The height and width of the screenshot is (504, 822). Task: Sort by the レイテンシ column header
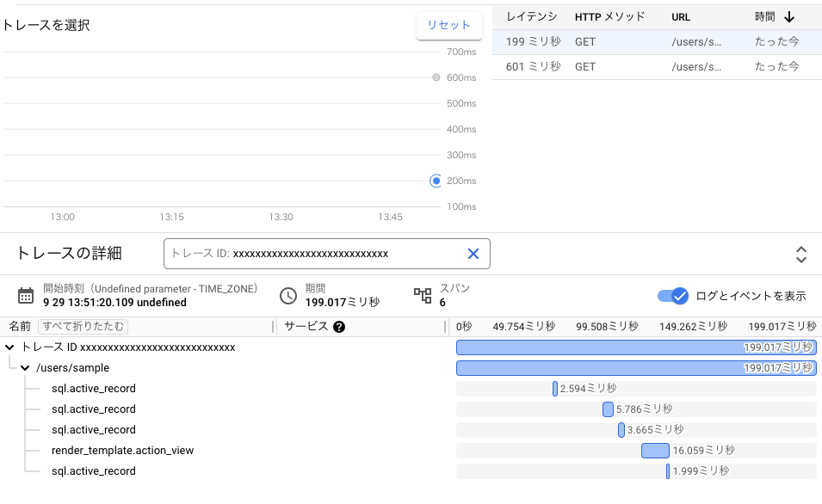pyautogui.click(x=532, y=17)
